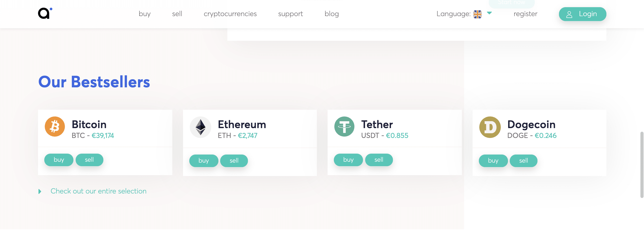Open the support menu item
The height and width of the screenshot is (245, 644).
(x=290, y=14)
